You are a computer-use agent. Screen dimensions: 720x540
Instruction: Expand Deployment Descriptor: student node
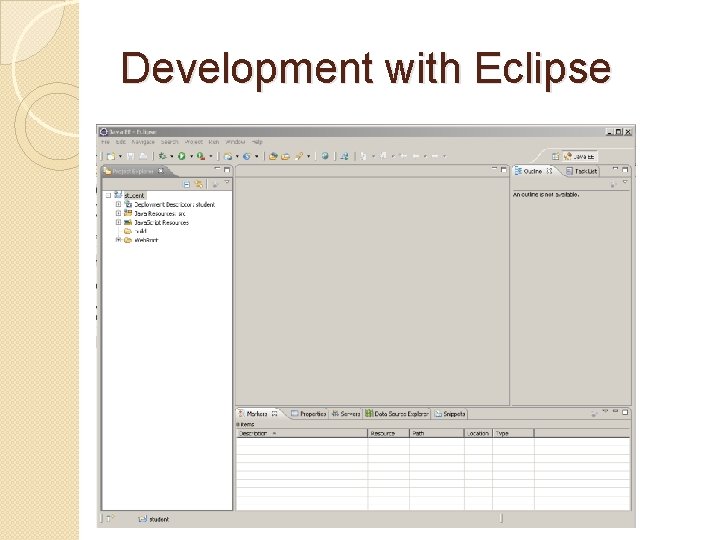click(x=118, y=204)
